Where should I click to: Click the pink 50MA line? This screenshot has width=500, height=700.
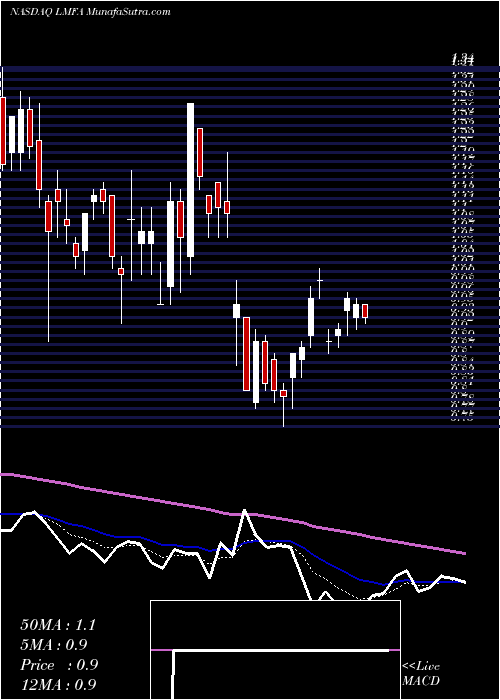tap(232, 514)
